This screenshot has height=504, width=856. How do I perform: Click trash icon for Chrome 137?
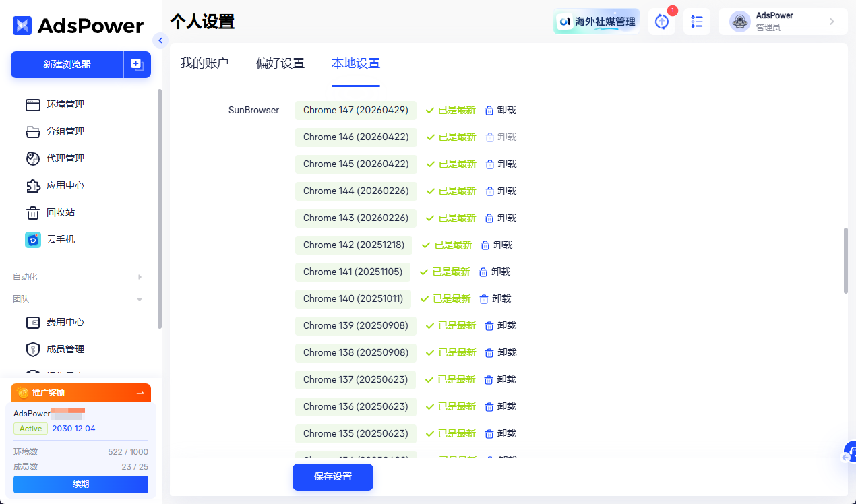point(489,379)
